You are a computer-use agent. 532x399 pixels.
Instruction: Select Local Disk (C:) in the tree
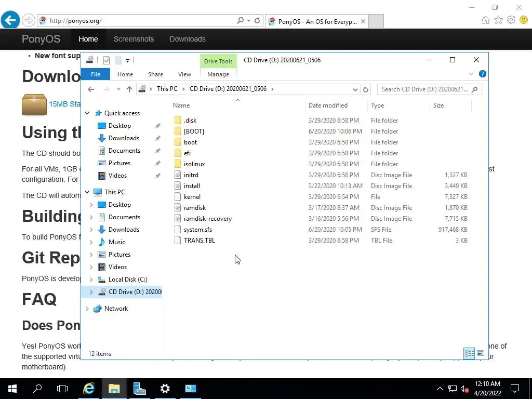coord(128,280)
